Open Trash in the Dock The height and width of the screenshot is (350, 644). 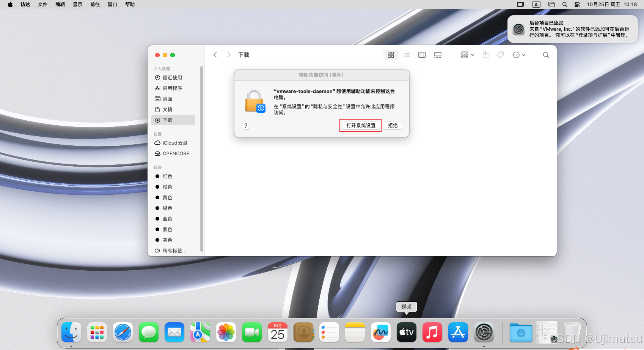click(572, 332)
